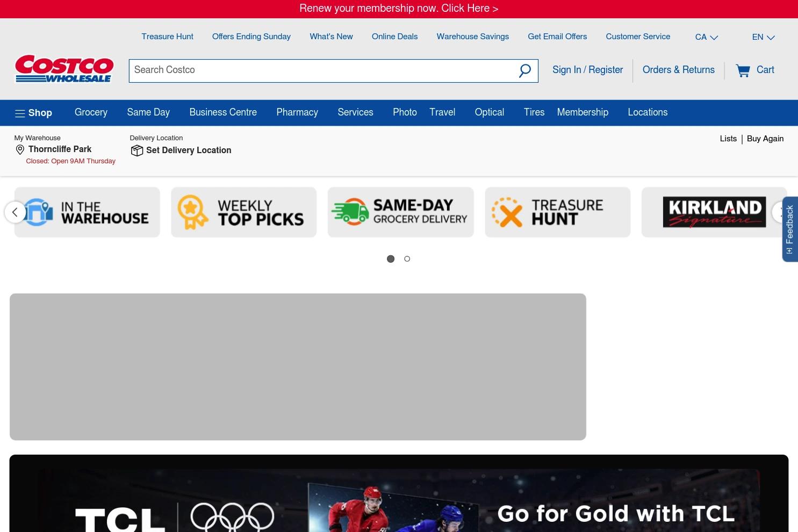Click the shopping cart icon
This screenshot has height=532, width=798.
coord(743,70)
